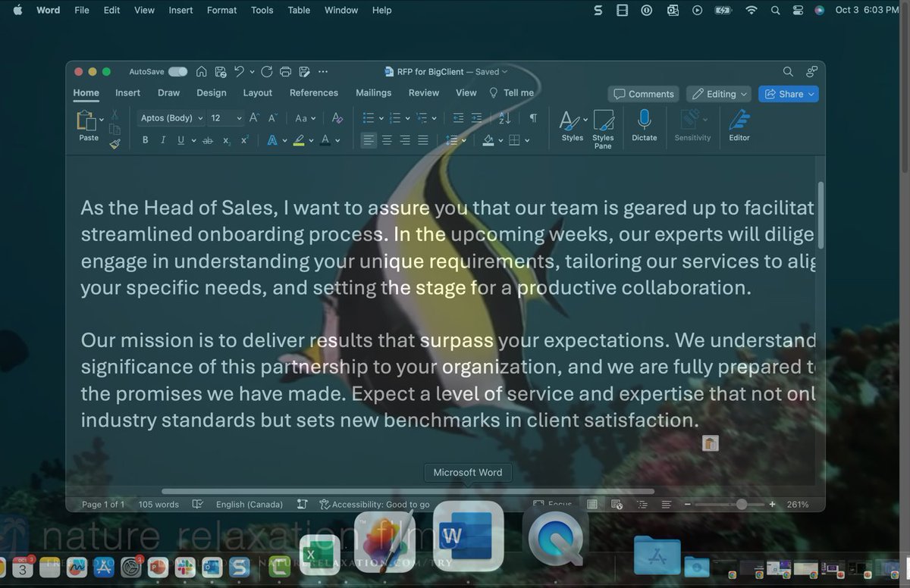Image resolution: width=910 pixels, height=588 pixels.
Task: Click Accessibility: Good to go status
Action: pyautogui.click(x=375, y=505)
